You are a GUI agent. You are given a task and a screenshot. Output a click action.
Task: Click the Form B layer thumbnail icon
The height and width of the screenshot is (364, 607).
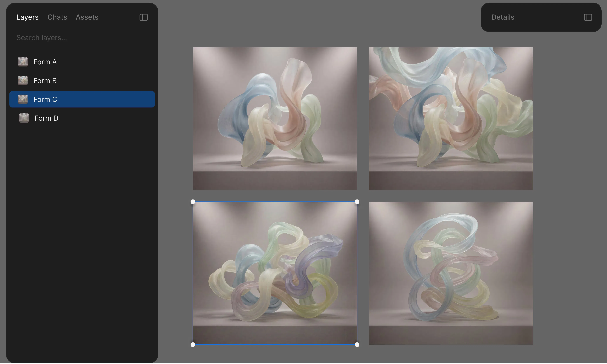pos(23,80)
